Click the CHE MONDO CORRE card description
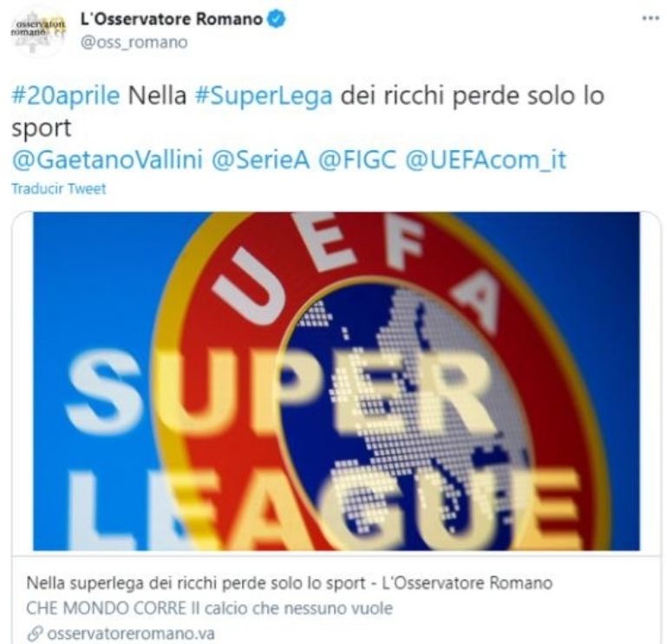The image size is (666, 644). pos(209,608)
